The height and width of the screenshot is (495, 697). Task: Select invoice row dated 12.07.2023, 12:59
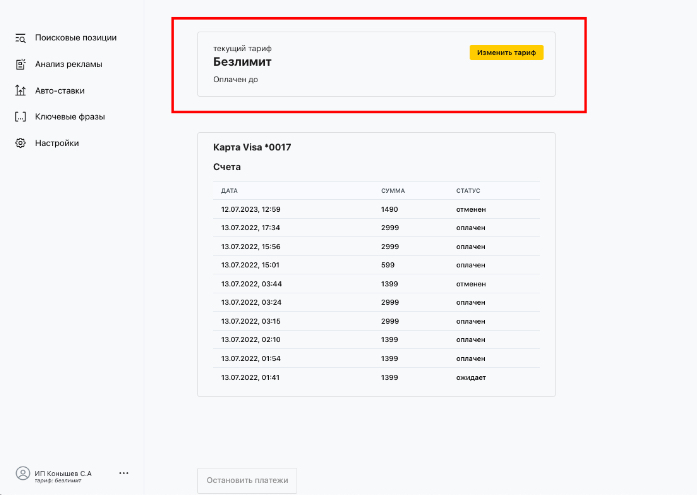[377, 209]
